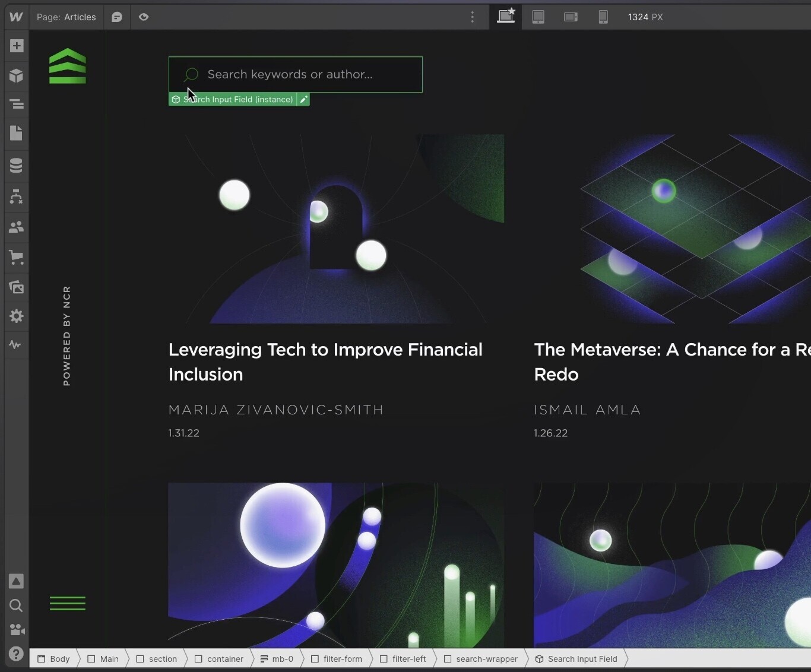Open the Page: Articles selector
This screenshot has width=811, height=672.
tap(66, 17)
